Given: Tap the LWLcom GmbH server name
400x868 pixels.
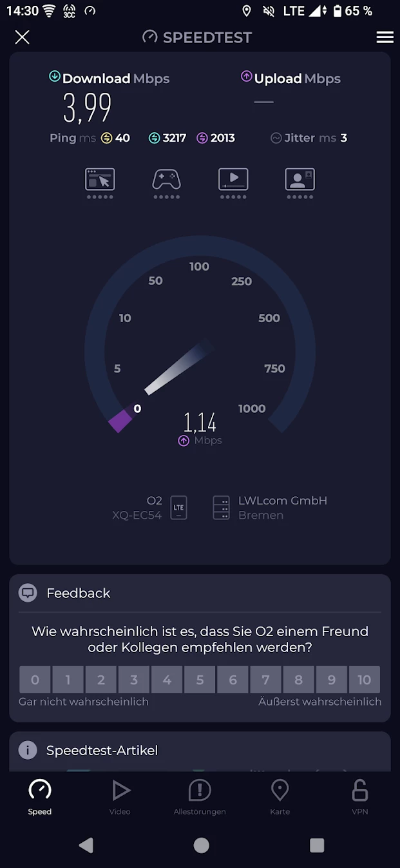Looking at the screenshot, I should tap(282, 501).
